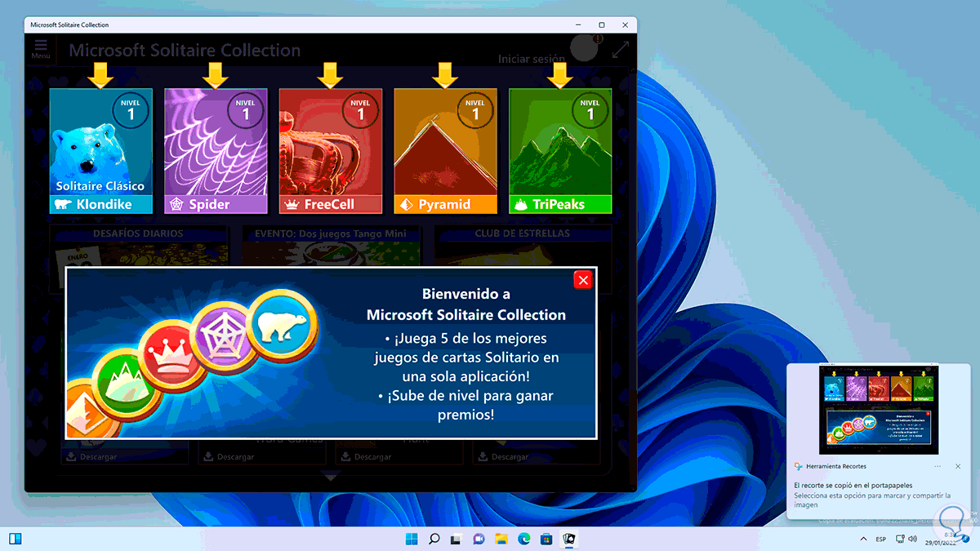The width and height of the screenshot is (980, 551).
Task: Open the Spider game tile
Action: click(216, 151)
